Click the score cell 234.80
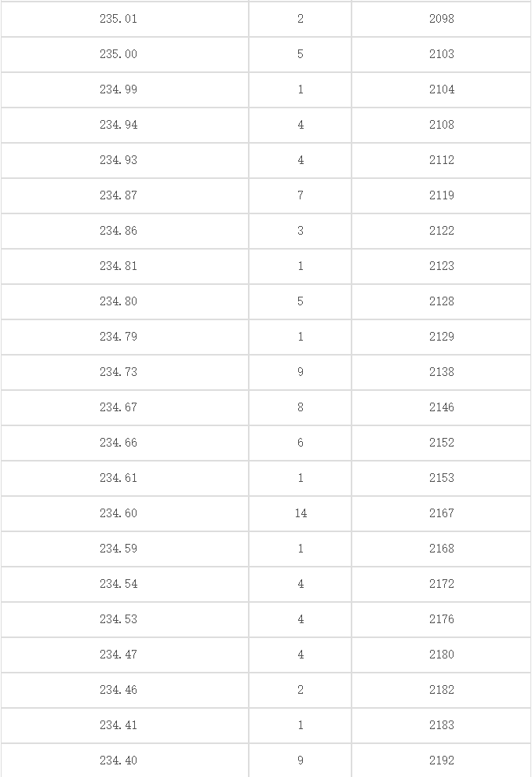The image size is (532, 777). [x=118, y=301]
